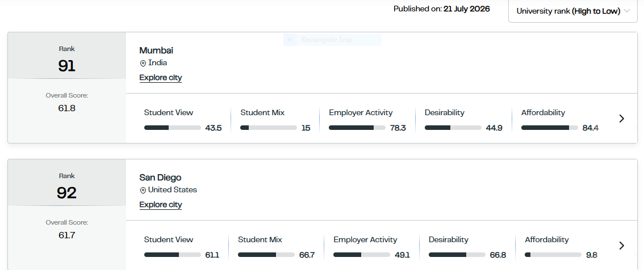Click San Diego's Student View score 61.1

click(x=212, y=255)
